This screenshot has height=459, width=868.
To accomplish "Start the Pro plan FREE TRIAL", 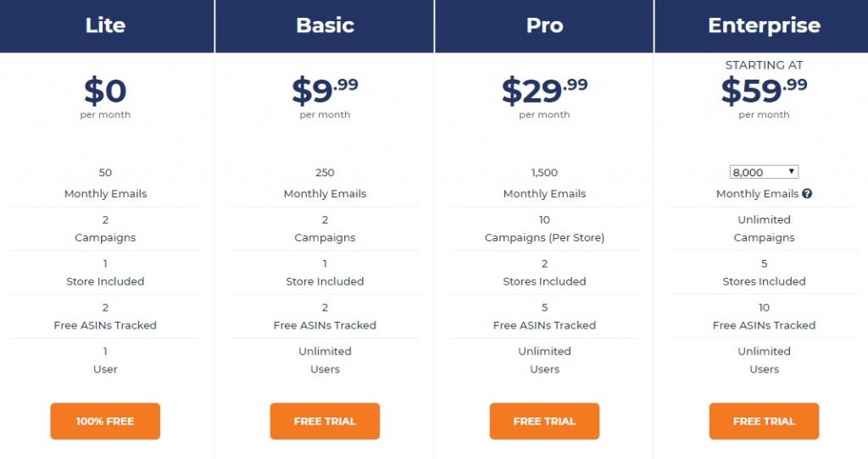I will [544, 421].
